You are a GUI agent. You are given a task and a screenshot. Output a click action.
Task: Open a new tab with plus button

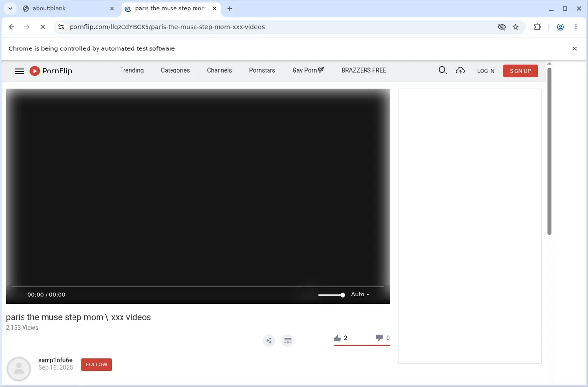230,9
